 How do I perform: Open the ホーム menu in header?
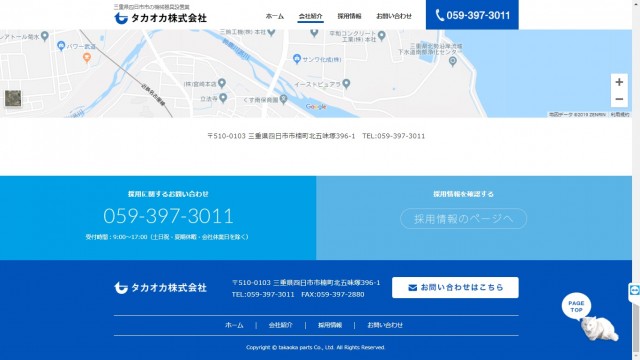pyautogui.click(x=275, y=16)
